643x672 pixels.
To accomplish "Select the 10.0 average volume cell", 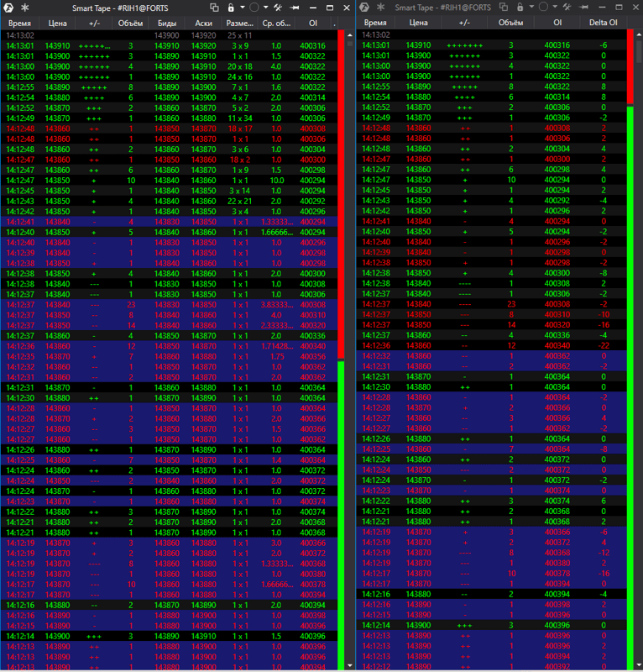I will [277, 181].
